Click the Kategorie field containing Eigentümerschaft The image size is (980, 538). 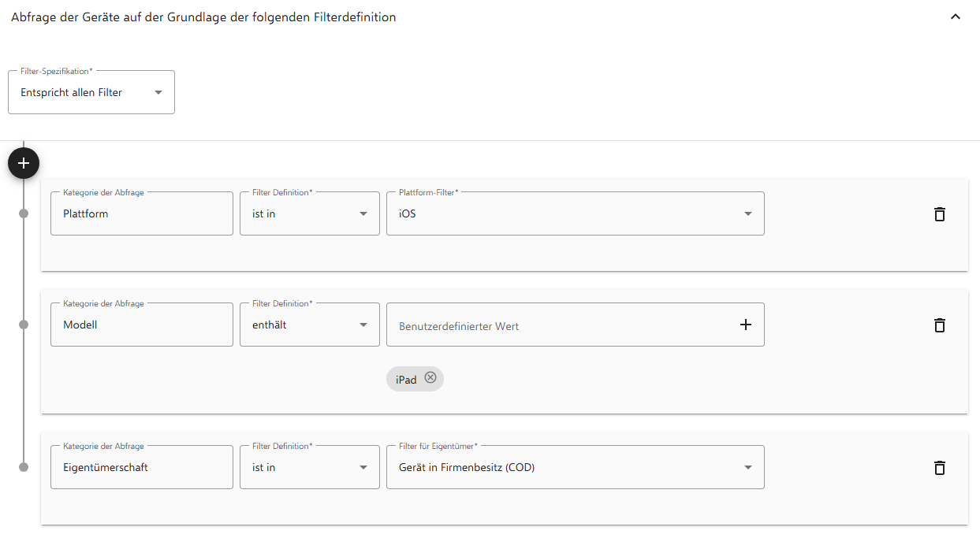pos(141,467)
